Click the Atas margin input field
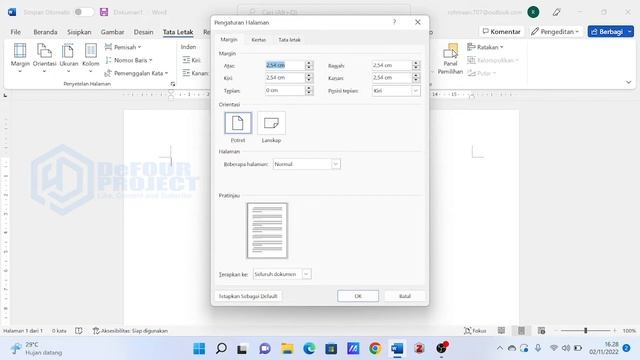The image size is (640, 360). tap(284, 65)
